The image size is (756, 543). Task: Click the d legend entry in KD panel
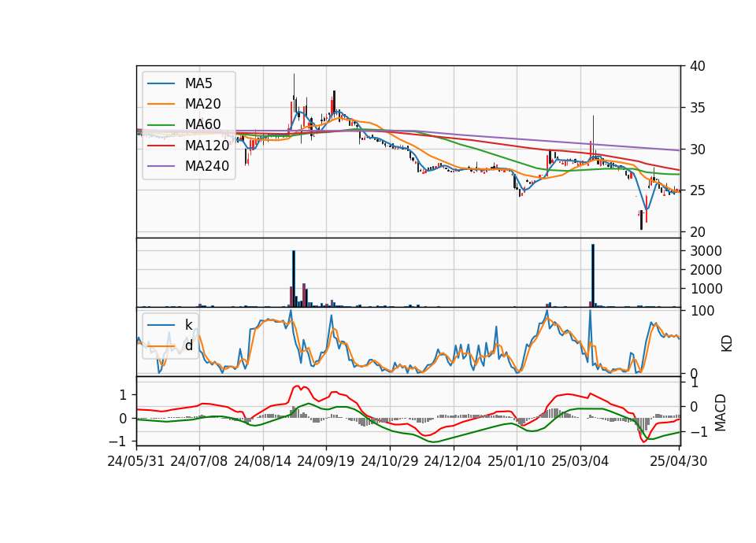pyautogui.click(x=170, y=345)
